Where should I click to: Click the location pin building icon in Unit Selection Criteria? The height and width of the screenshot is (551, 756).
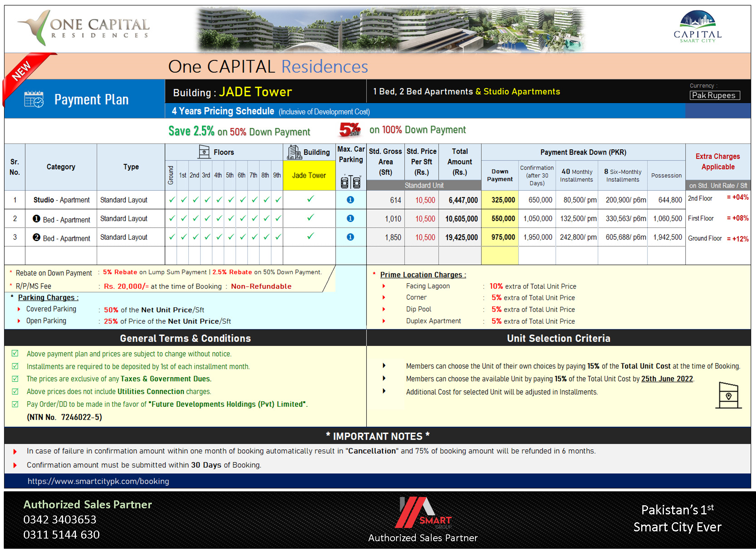point(728,395)
